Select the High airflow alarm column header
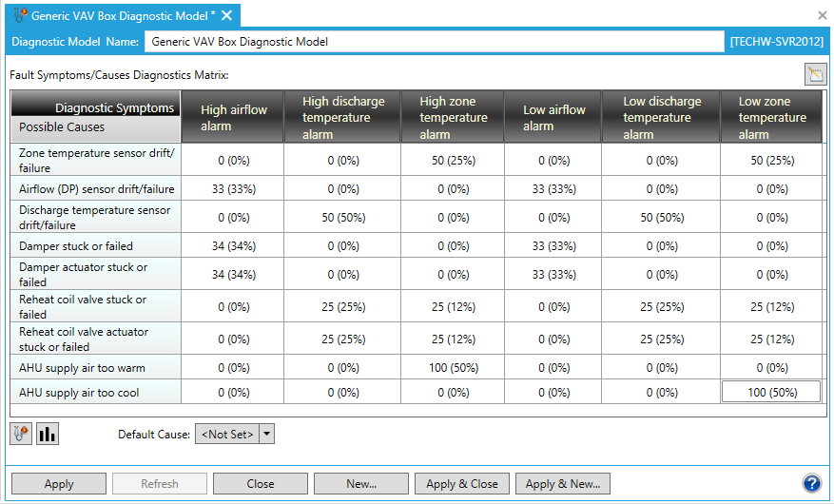This screenshot has width=834, height=504. pyautogui.click(x=234, y=117)
